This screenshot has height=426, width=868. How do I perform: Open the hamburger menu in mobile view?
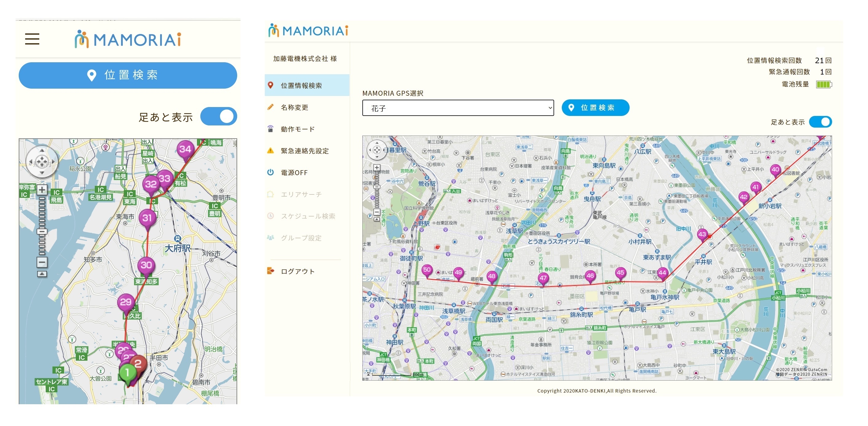[x=32, y=39]
